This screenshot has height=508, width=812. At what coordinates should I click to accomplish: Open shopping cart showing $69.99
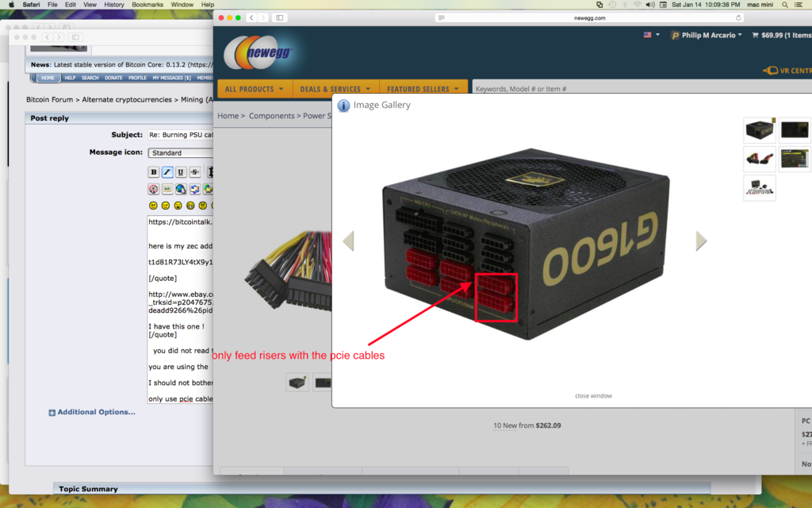click(x=781, y=35)
